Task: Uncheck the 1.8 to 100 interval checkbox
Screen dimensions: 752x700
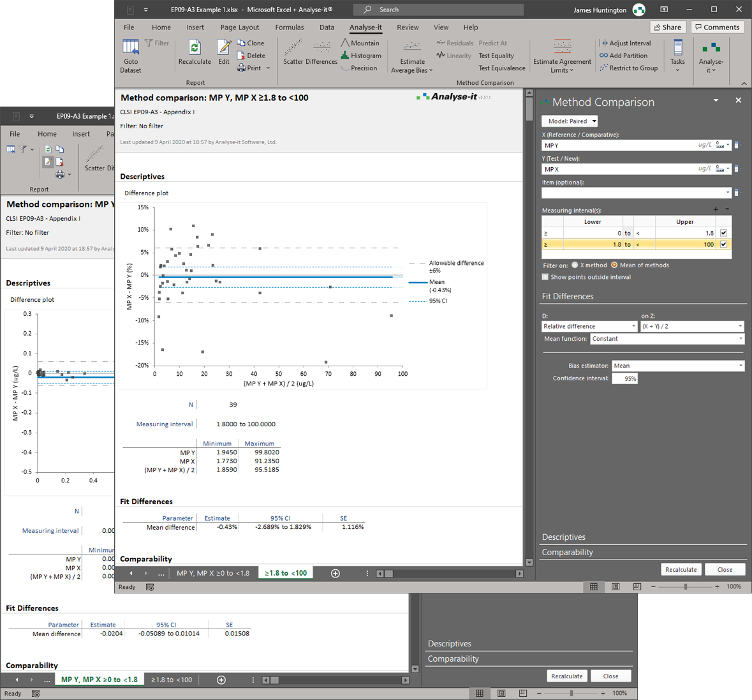Action: click(723, 244)
